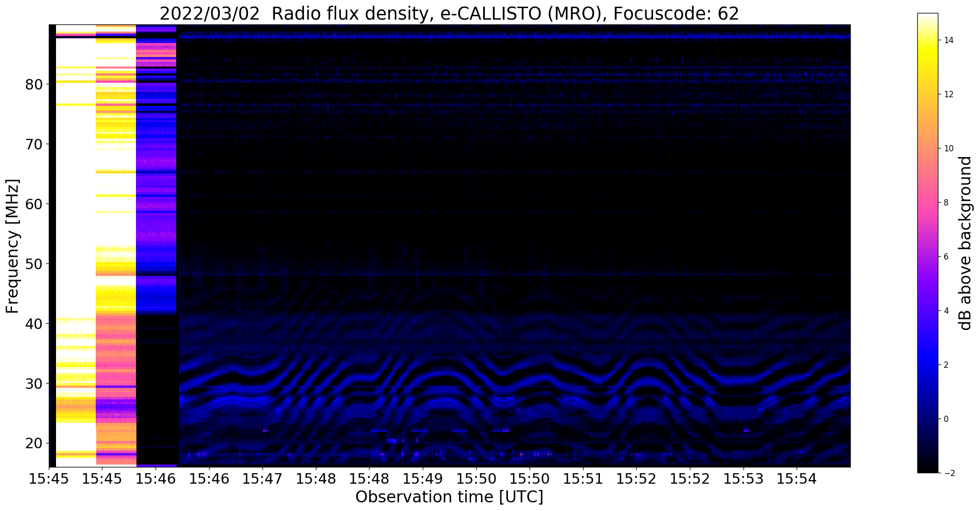Click the vertical dB colorbar gradient

click(927, 243)
